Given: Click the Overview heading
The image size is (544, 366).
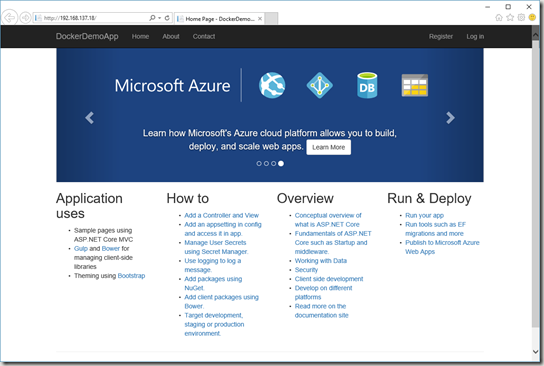Looking at the screenshot, I should [x=305, y=198].
